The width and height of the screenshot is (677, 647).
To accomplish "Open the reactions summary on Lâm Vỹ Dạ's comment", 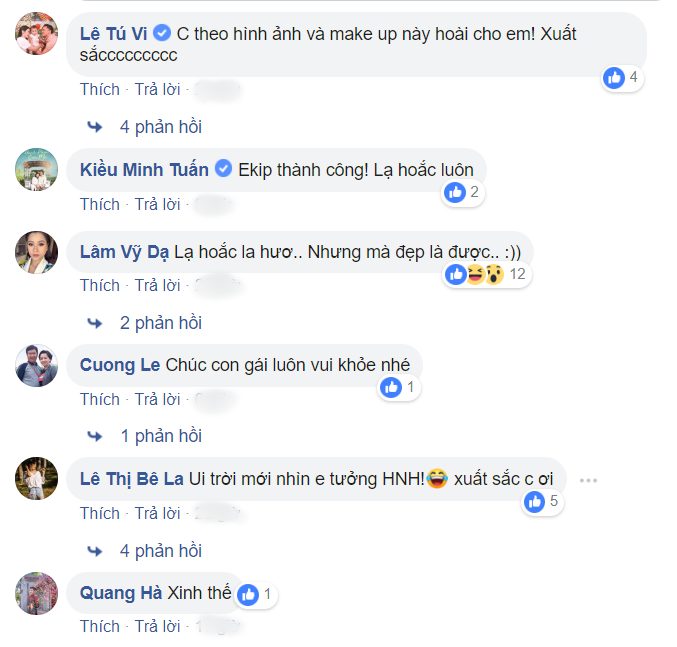I will point(487,274).
